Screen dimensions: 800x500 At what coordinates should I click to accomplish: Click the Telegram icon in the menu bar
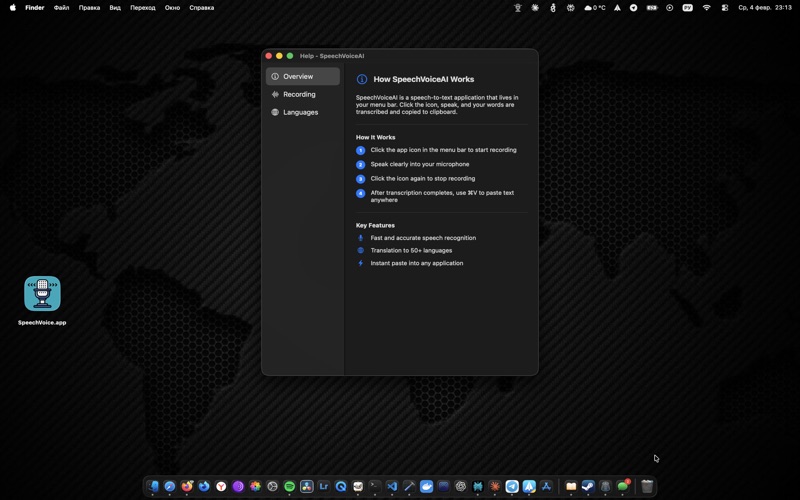tap(633, 8)
